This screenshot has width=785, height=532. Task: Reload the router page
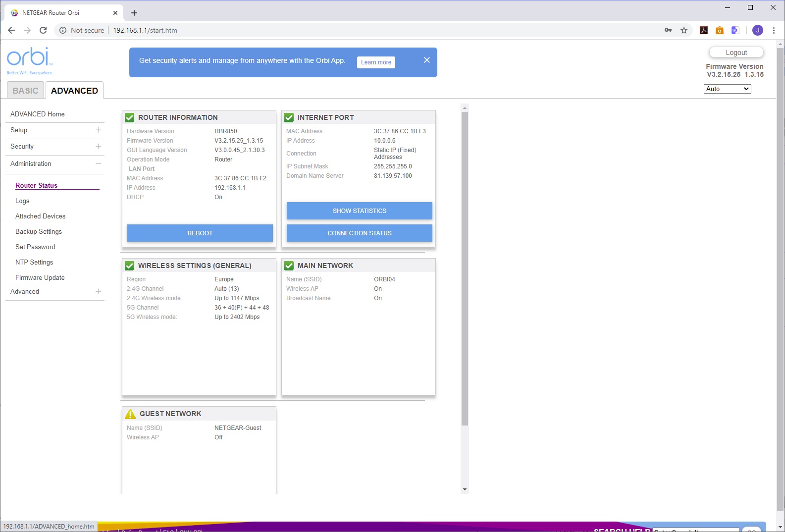click(43, 30)
